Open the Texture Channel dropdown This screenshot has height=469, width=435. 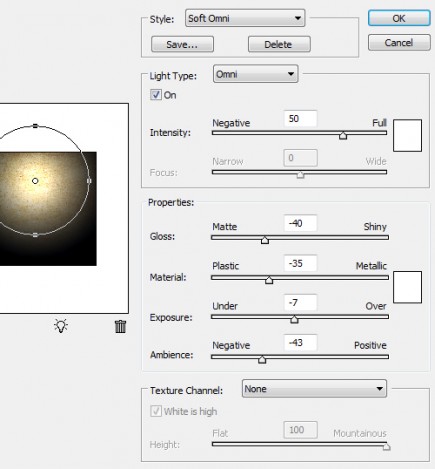[314, 389]
